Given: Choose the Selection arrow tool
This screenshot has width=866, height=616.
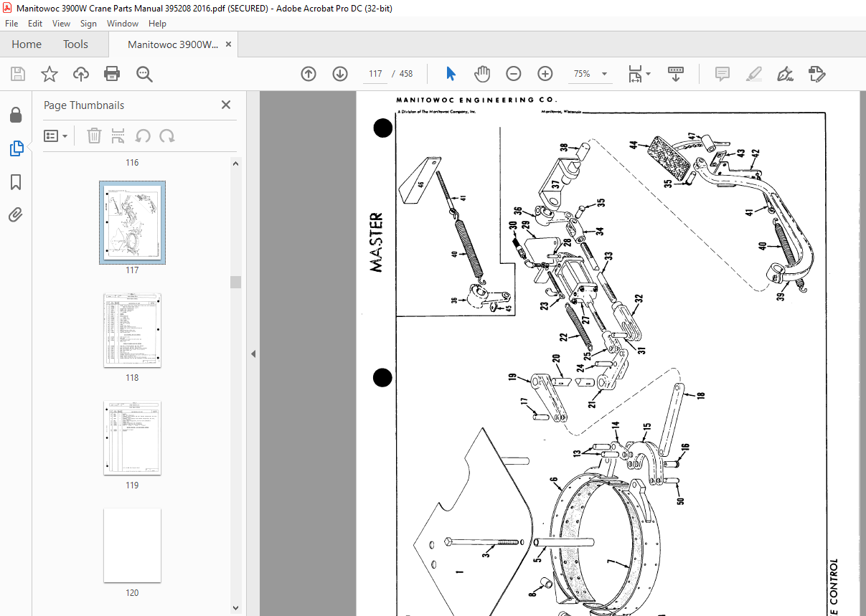Looking at the screenshot, I should (451, 74).
